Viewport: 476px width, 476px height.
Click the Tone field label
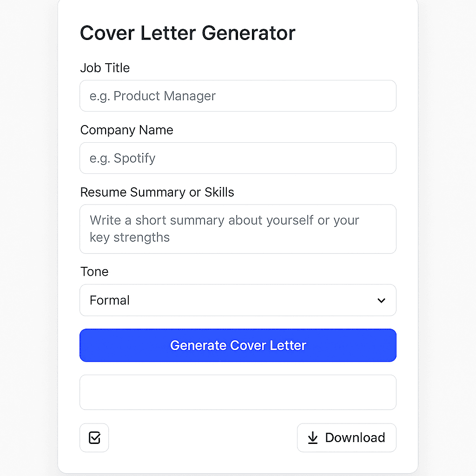94,271
